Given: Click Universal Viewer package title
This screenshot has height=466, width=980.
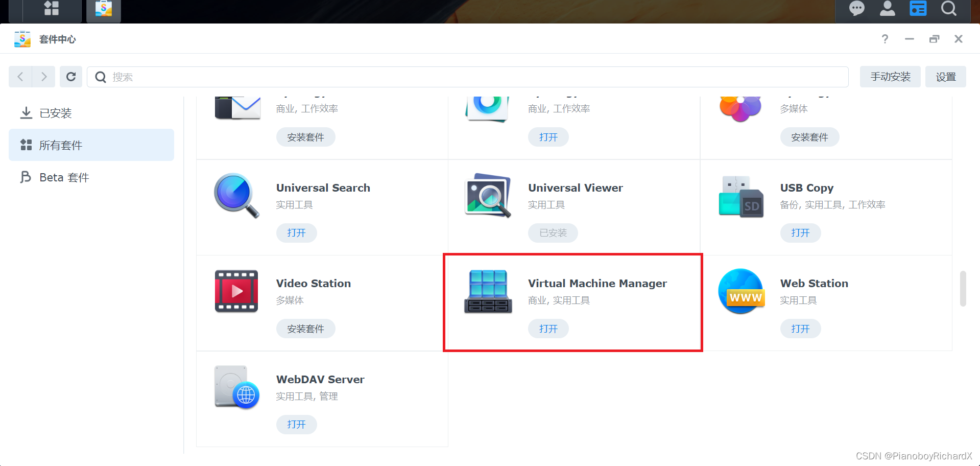Looking at the screenshot, I should [x=576, y=188].
